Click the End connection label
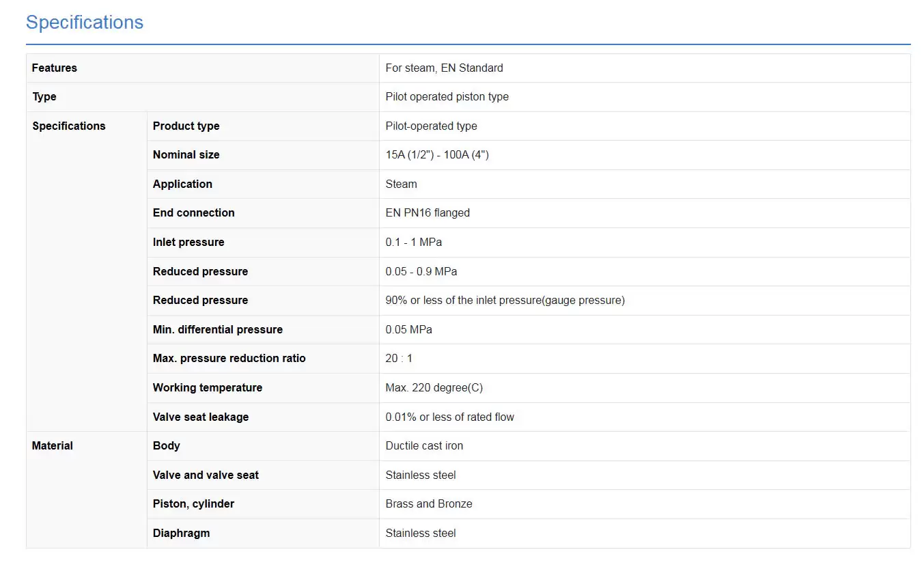This screenshot has width=924, height=567. (193, 213)
